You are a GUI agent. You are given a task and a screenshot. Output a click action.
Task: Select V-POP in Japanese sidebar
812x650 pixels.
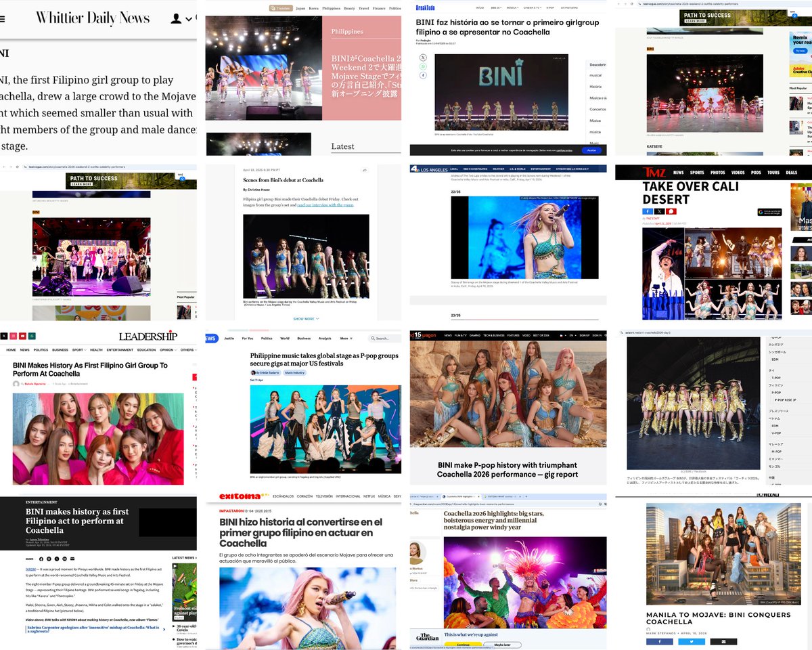click(x=776, y=433)
